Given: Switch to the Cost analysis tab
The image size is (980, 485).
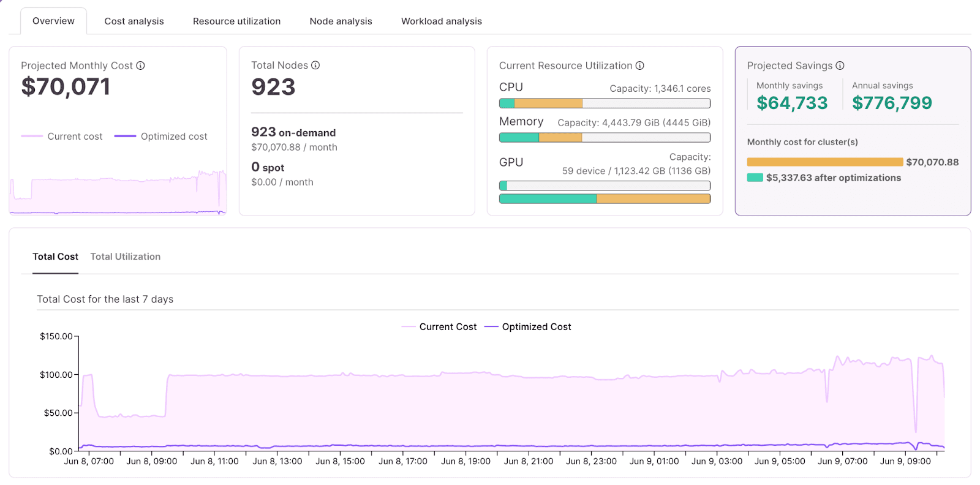Looking at the screenshot, I should [134, 21].
